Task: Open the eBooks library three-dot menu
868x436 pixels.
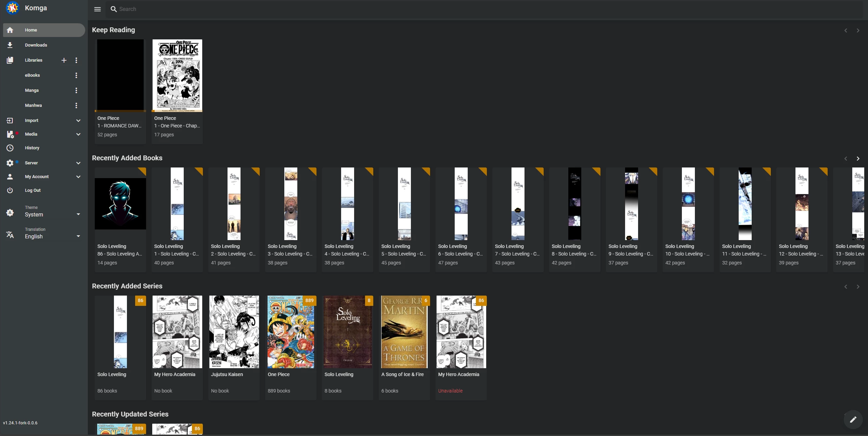Action: (76, 75)
